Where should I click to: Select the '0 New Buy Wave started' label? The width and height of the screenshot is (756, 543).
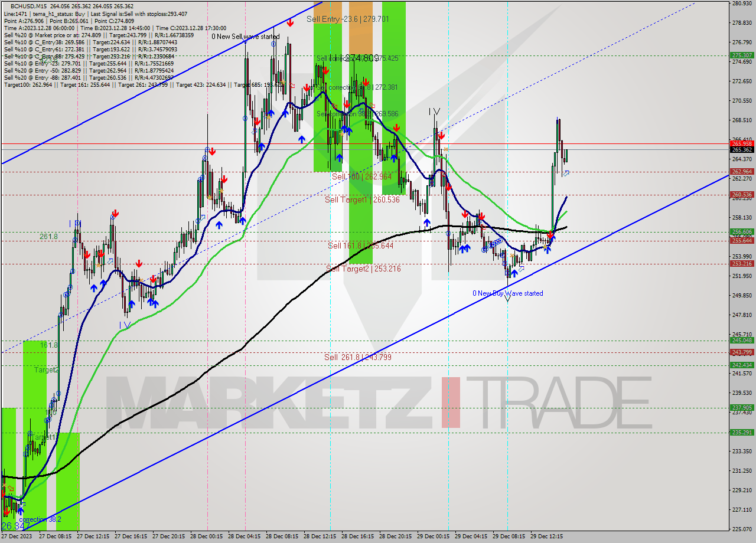point(508,293)
